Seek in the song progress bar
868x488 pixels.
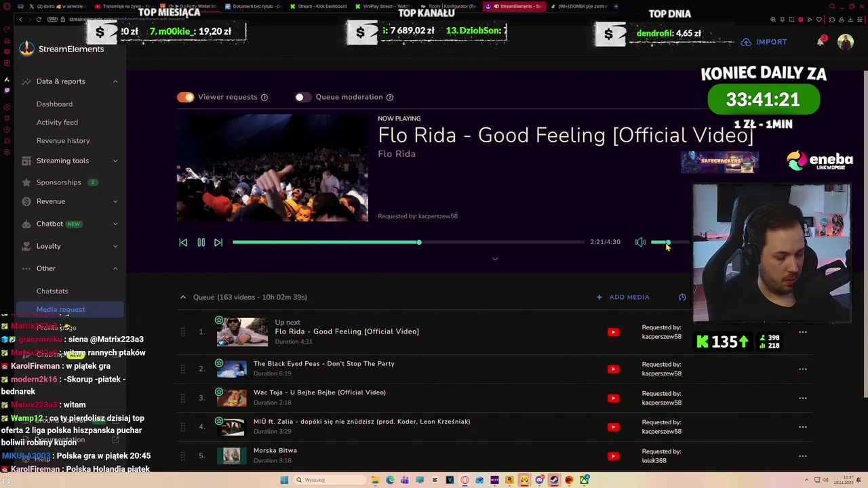point(408,242)
